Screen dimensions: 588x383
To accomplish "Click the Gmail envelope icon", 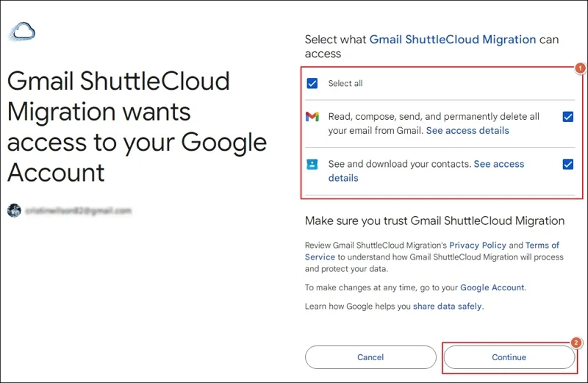I will click(312, 117).
